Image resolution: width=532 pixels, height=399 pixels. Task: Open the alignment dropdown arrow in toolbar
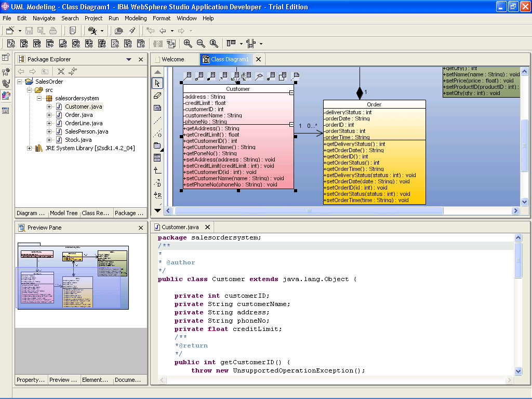241,44
